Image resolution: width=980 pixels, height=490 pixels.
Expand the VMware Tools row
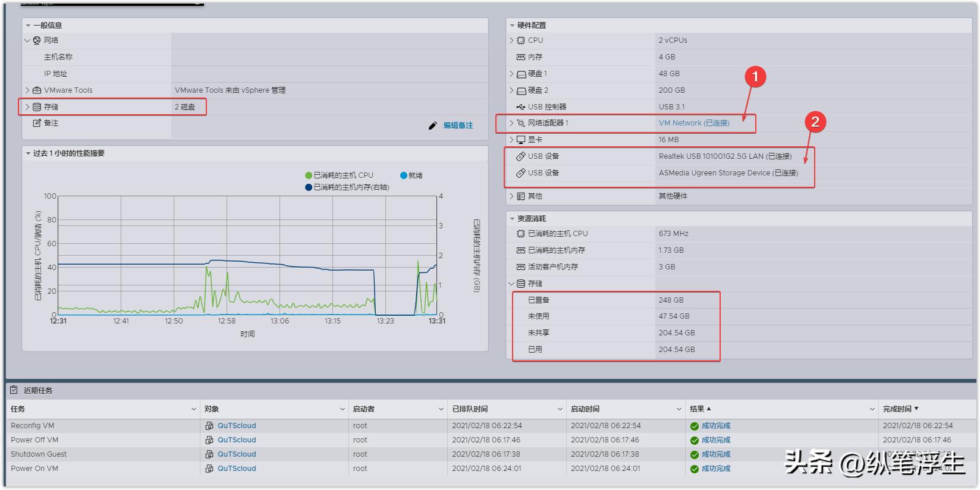pyautogui.click(x=27, y=90)
